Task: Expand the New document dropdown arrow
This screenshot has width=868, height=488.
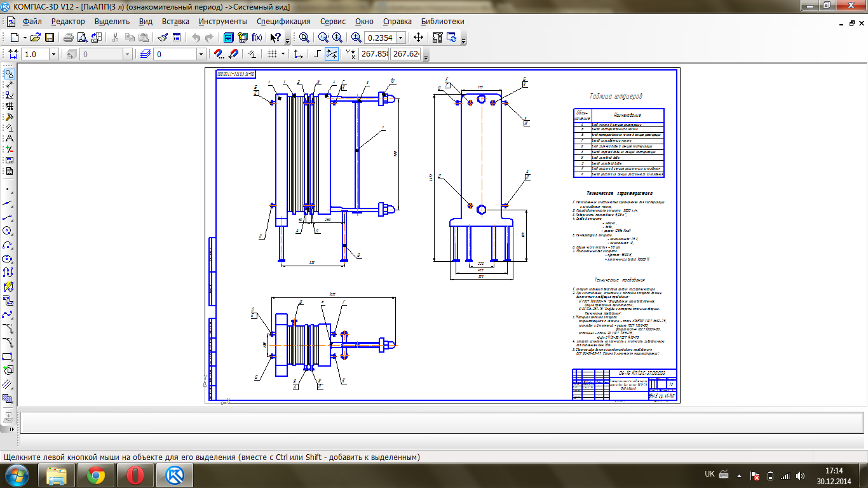Action: click(25, 37)
